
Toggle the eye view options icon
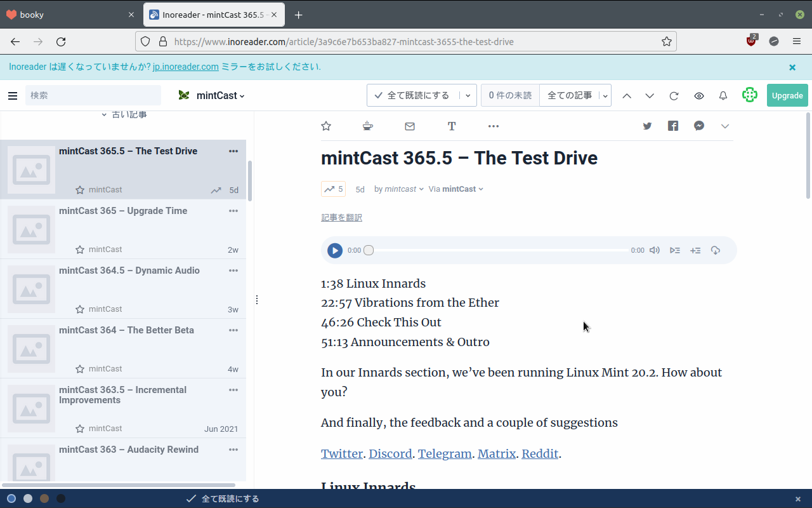click(x=699, y=96)
